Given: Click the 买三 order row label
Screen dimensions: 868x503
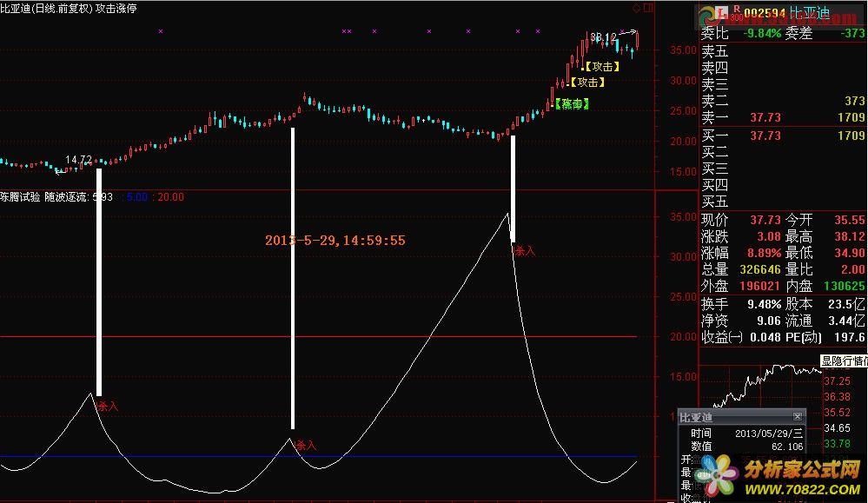Looking at the screenshot, I should (715, 169).
